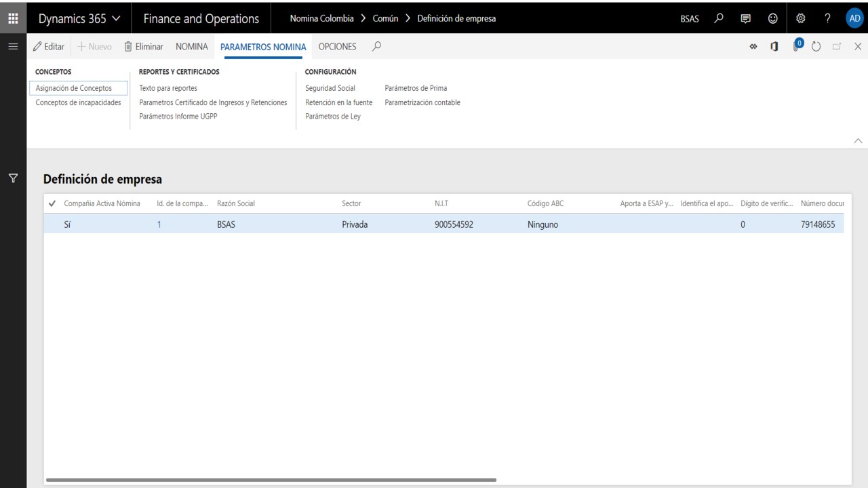Open Parámetros de Prima
The height and width of the screenshot is (488, 868).
coord(416,88)
